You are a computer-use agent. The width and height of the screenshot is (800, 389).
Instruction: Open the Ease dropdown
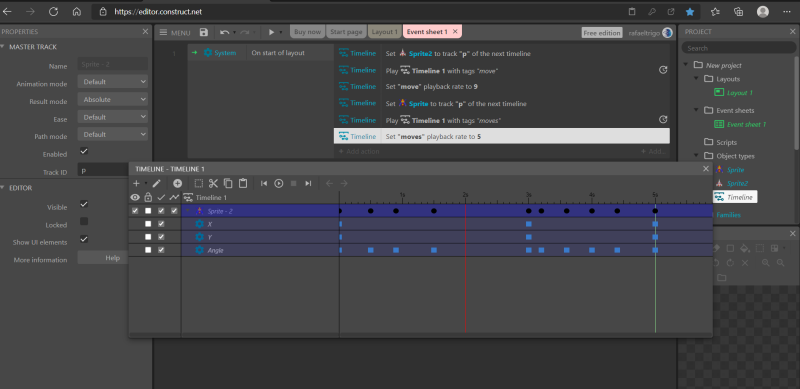[x=113, y=117]
